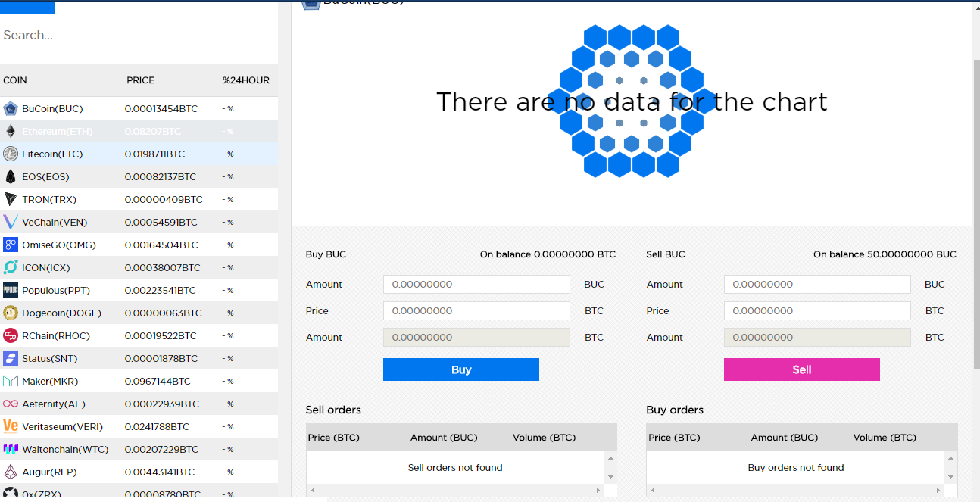Viewport: 980px width, 502px height.
Task: Select Ethereum(ETH) row name
Action: pyautogui.click(x=58, y=132)
